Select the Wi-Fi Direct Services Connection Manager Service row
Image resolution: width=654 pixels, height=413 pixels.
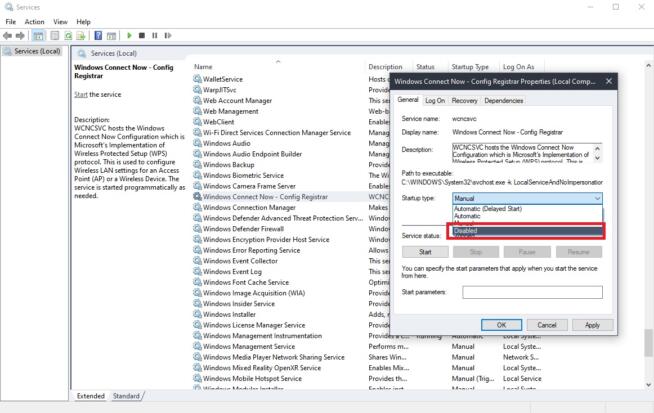tap(277, 133)
